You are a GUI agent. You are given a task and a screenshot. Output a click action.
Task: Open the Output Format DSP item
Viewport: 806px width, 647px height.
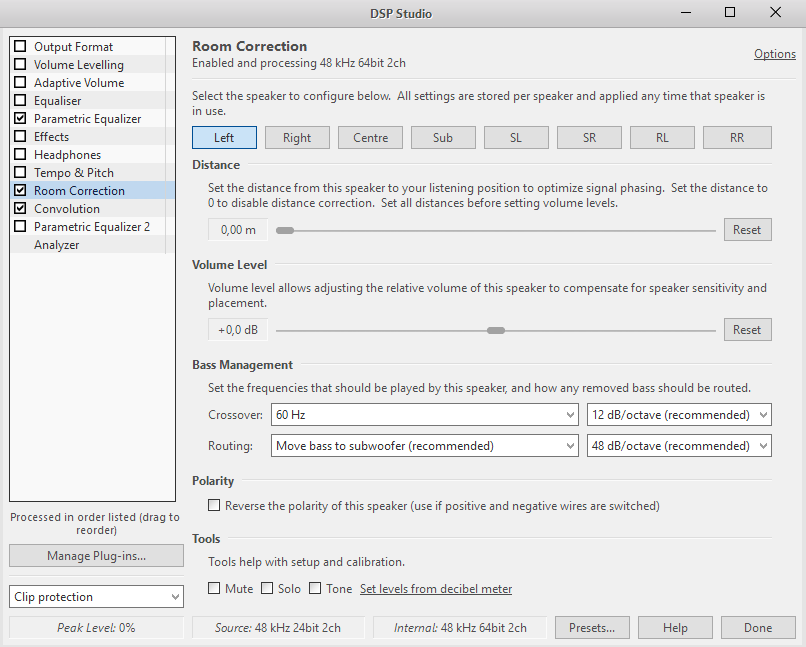coord(73,47)
